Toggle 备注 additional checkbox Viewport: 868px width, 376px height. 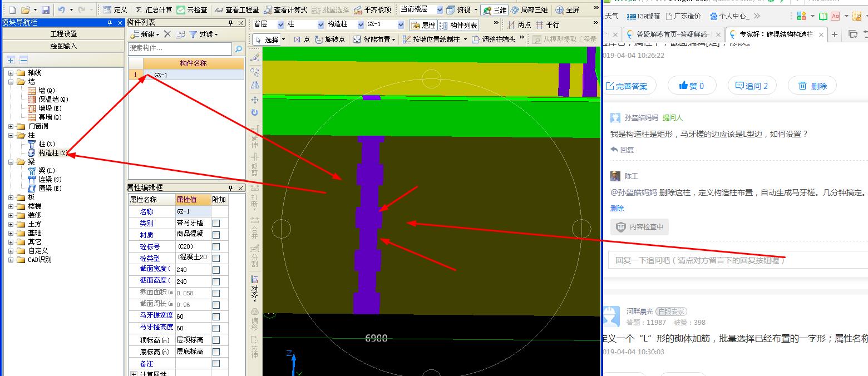[216, 363]
